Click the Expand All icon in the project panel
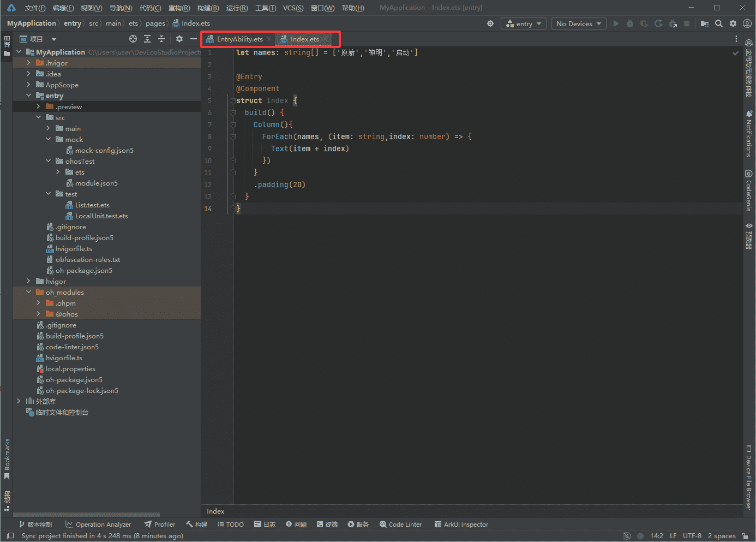 click(147, 39)
